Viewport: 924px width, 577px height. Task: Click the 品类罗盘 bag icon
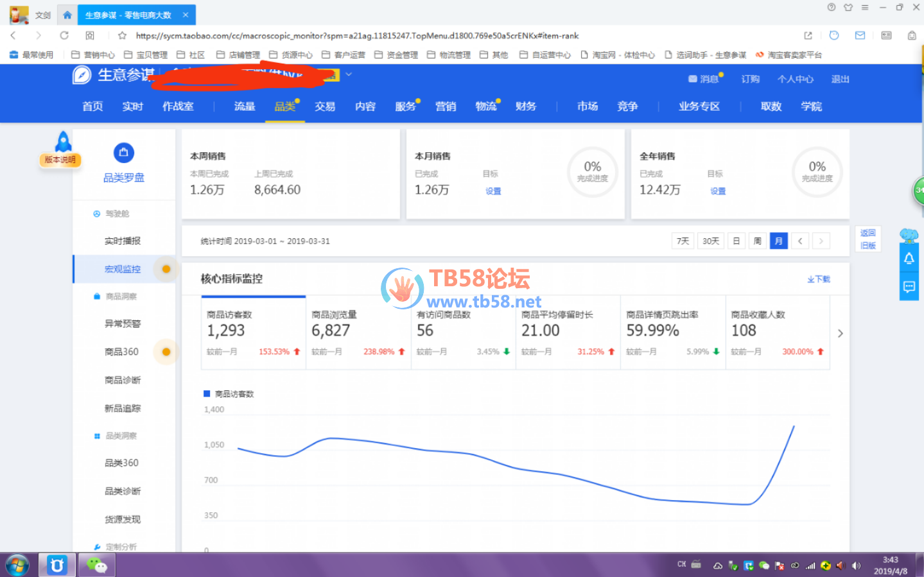(123, 153)
